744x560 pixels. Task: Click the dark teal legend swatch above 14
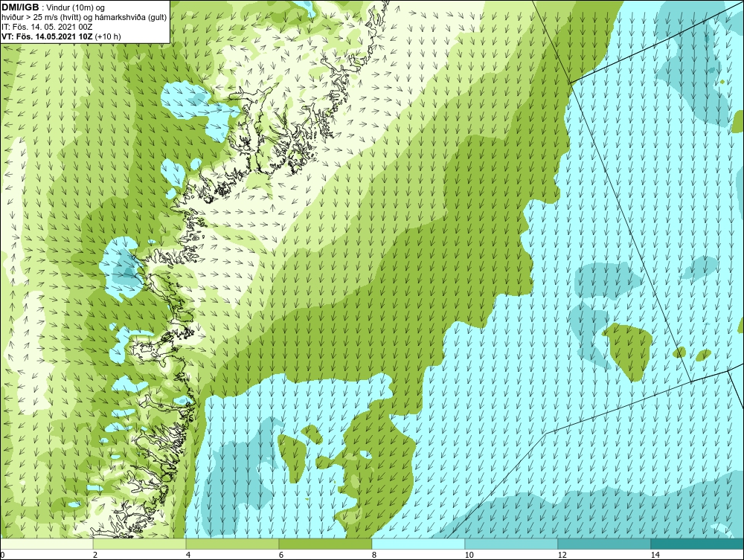click(698, 544)
